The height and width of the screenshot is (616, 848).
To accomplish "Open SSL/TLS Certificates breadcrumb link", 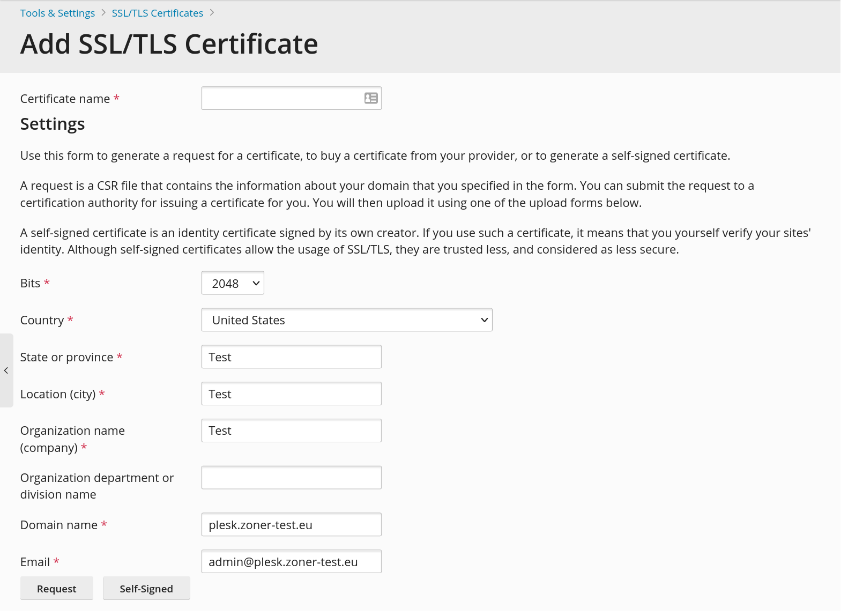I will (x=157, y=13).
